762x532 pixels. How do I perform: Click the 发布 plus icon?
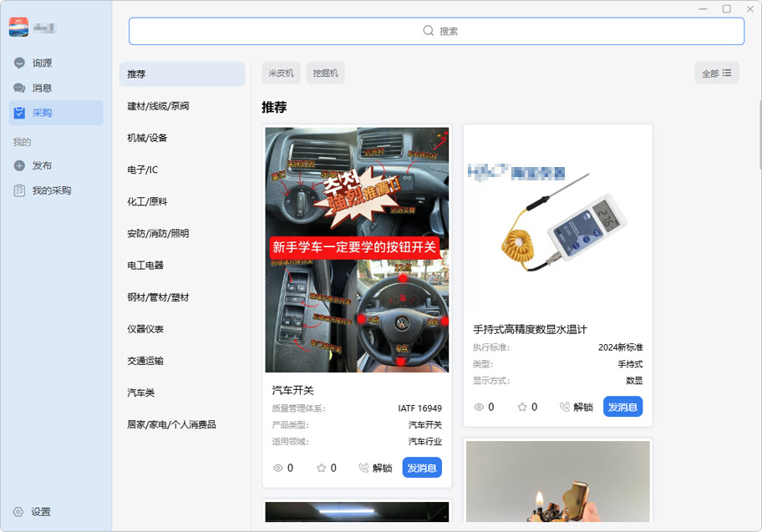click(x=19, y=165)
